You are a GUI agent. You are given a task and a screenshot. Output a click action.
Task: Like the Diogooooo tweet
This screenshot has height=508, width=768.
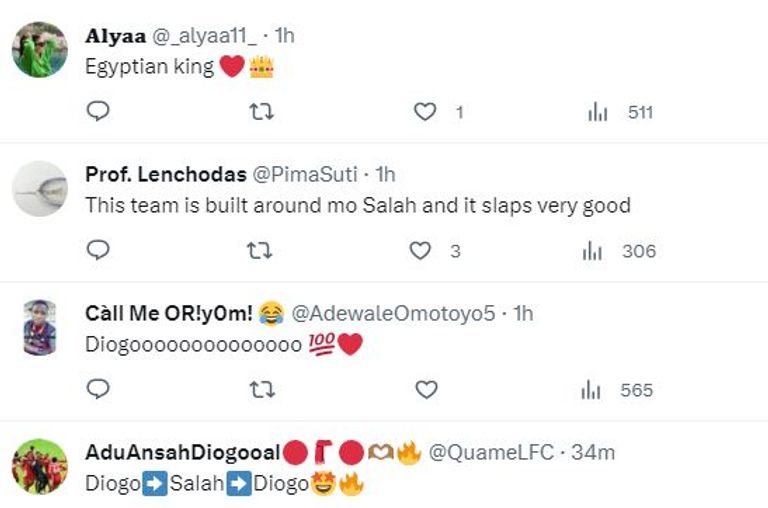click(x=425, y=389)
